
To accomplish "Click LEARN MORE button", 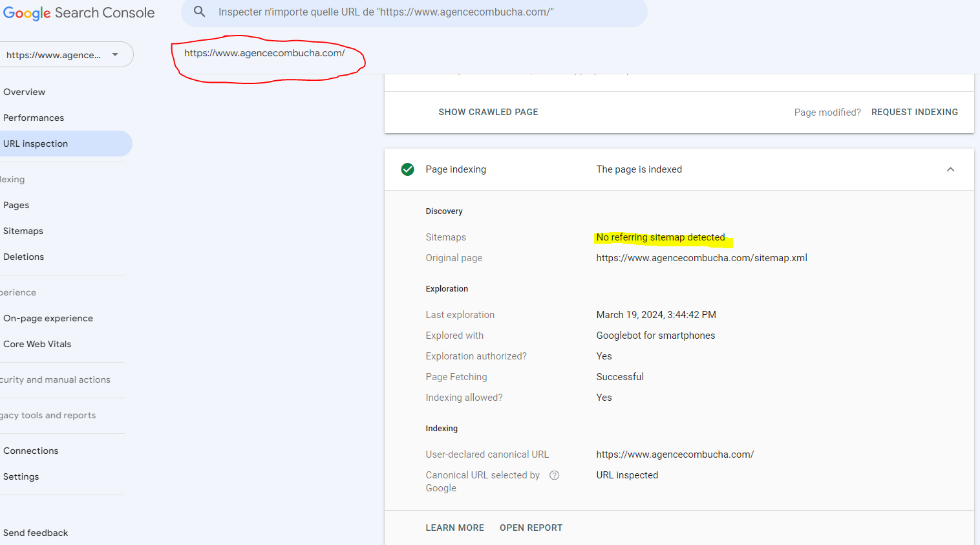I will coord(455,528).
